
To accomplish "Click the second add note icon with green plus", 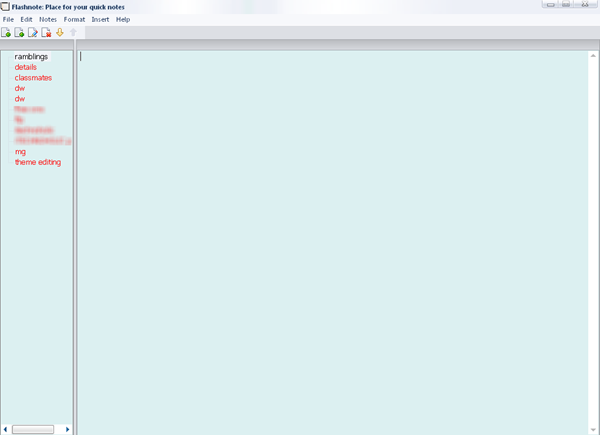I will tap(19, 33).
